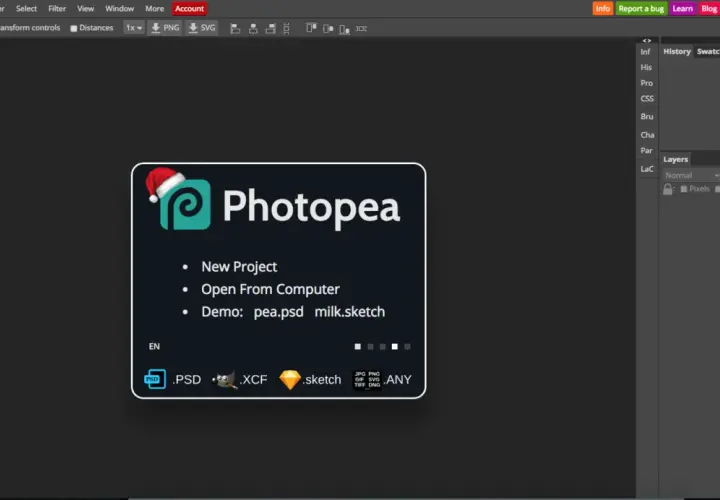Open the View menu
The height and width of the screenshot is (500, 720).
(85, 9)
